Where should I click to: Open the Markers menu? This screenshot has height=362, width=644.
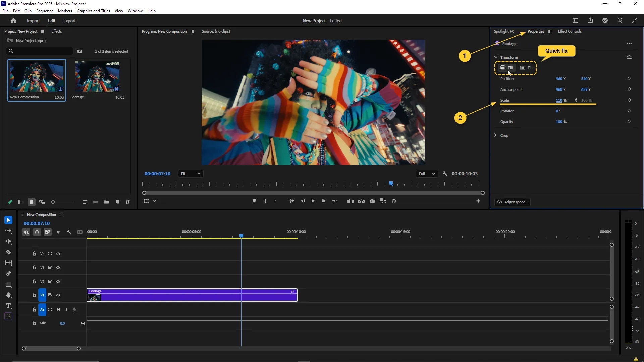tap(65, 11)
